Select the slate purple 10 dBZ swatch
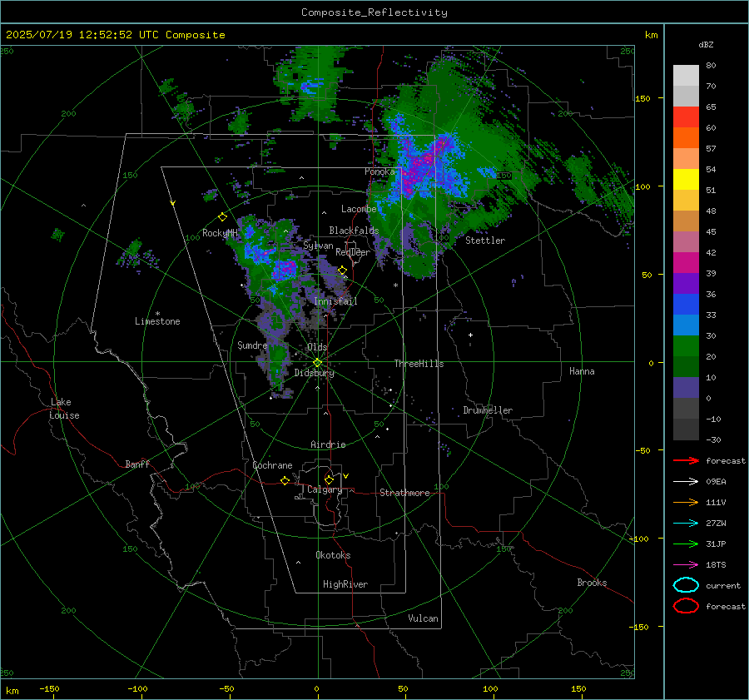Viewport: 749px width, 700px height. 686,388
